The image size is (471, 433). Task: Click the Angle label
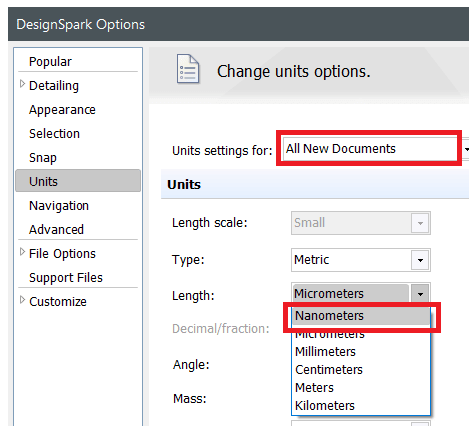pos(191,365)
